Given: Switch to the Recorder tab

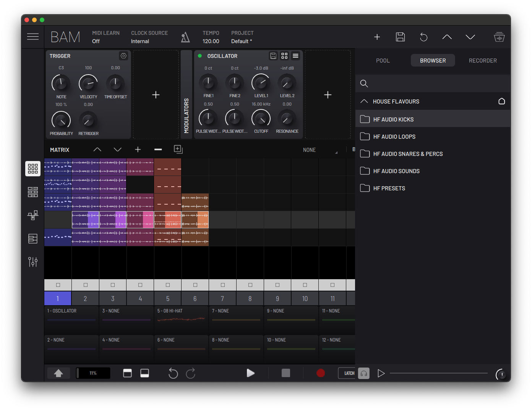Looking at the screenshot, I should (x=483, y=60).
